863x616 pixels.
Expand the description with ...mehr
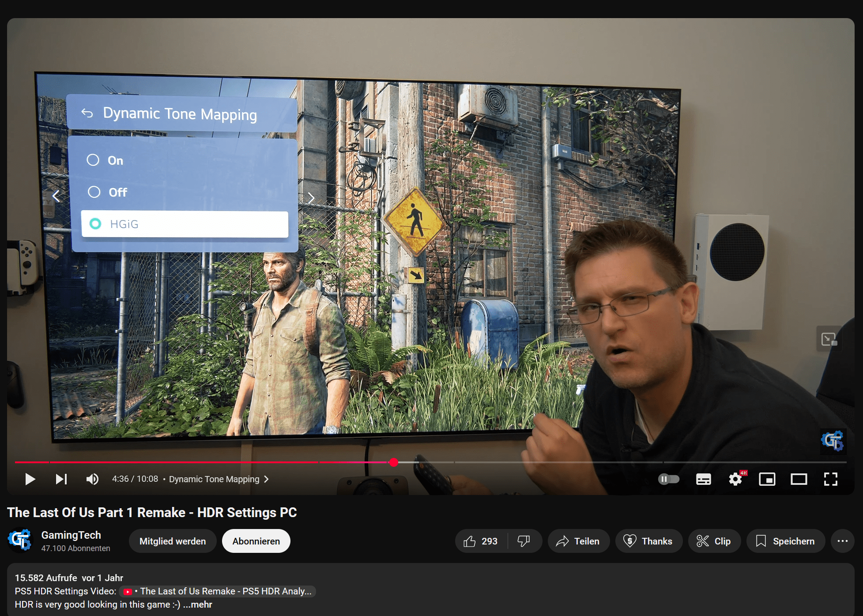(x=198, y=605)
